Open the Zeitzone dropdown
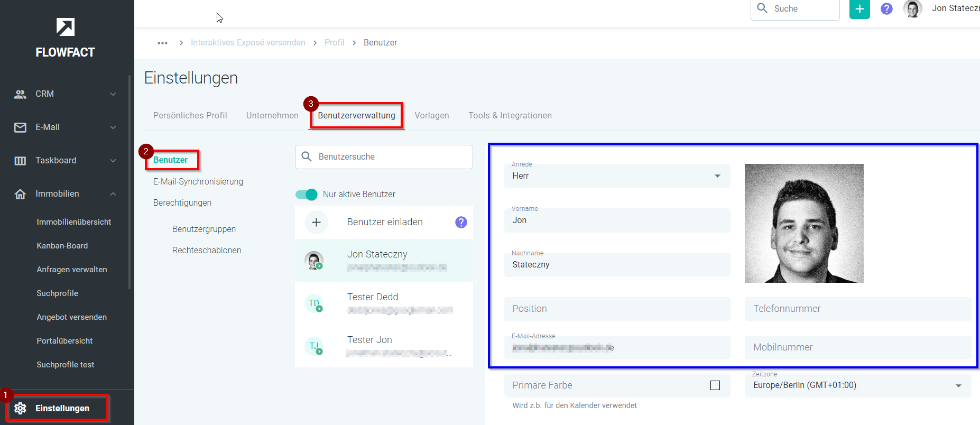The width and height of the screenshot is (980, 425). click(858, 385)
